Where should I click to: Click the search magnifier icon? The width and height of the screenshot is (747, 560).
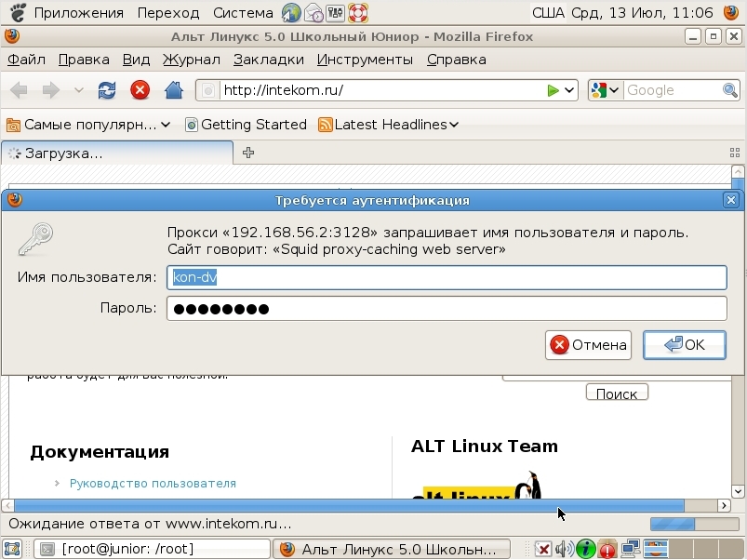tap(730, 90)
